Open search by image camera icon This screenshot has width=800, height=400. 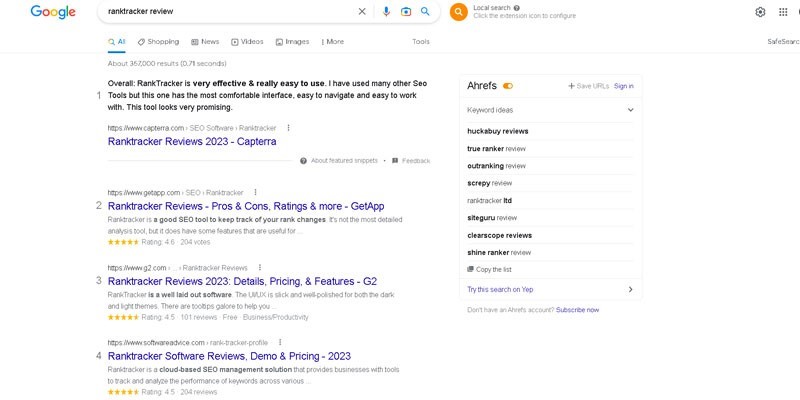click(406, 11)
